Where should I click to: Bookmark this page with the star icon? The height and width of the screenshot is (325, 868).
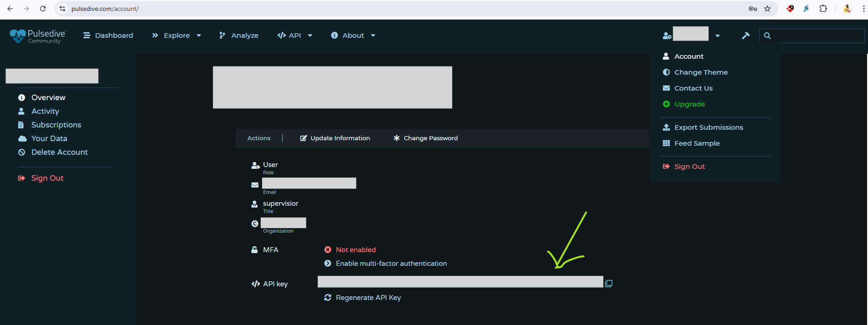767,9
